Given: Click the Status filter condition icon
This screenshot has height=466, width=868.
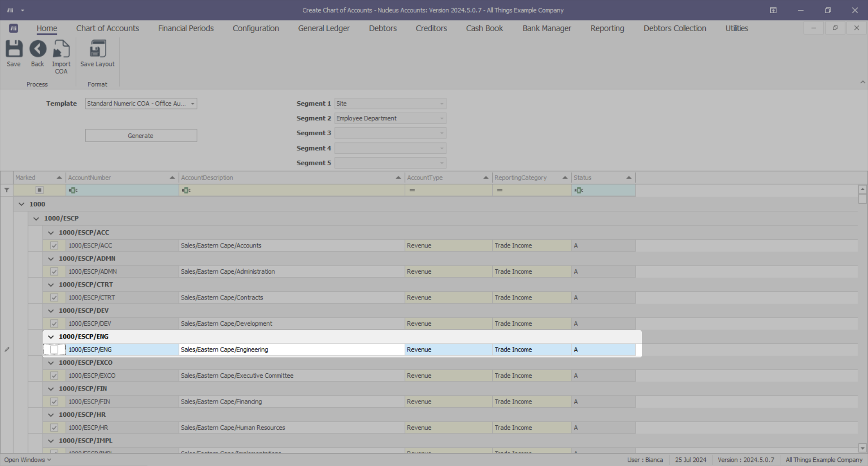Looking at the screenshot, I should (x=579, y=190).
